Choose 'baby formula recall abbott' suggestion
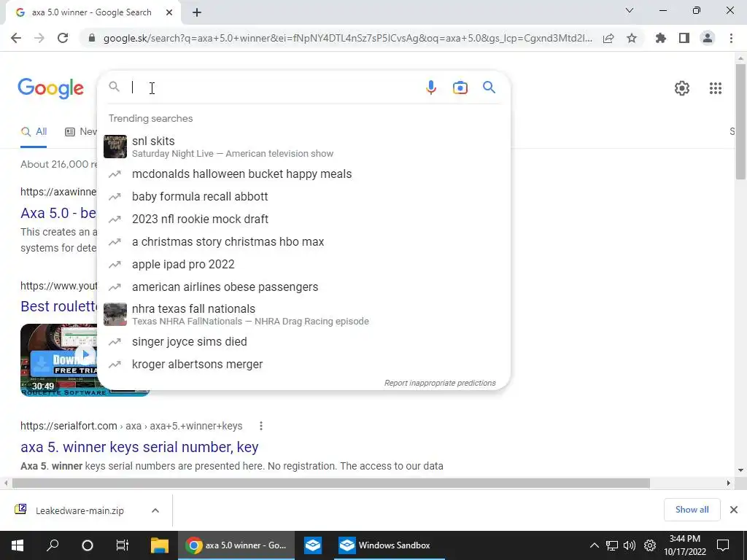This screenshot has width=747, height=560. click(x=303, y=196)
